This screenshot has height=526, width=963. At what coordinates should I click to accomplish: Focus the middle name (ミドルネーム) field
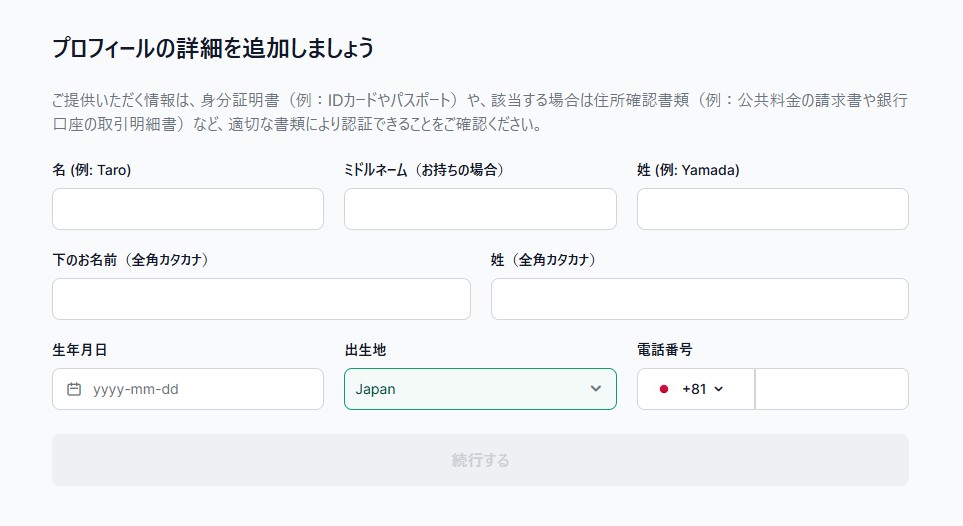tap(480, 209)
